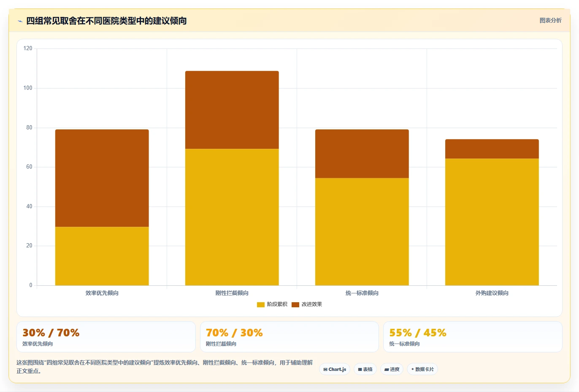Click the brown segment of 效率优先倾向 bar
Screen dimensions: 579x392
pyautogui.click(x=102, y=178)
